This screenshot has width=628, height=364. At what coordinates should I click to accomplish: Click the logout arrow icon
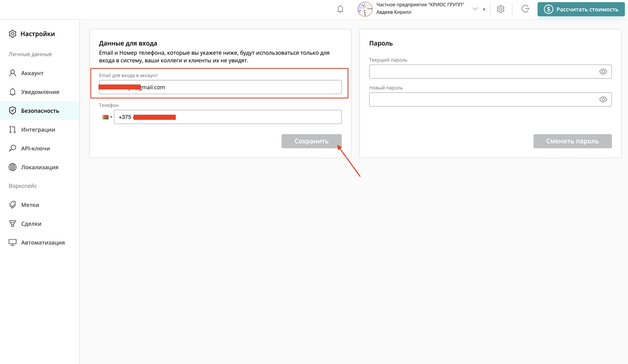click(x=525, y=9)
